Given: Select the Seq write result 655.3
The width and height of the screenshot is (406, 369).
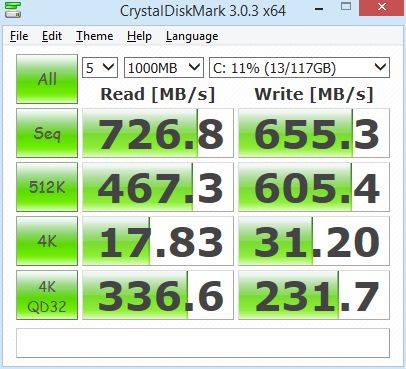Looking at the screenshot, I should point(314,133).
